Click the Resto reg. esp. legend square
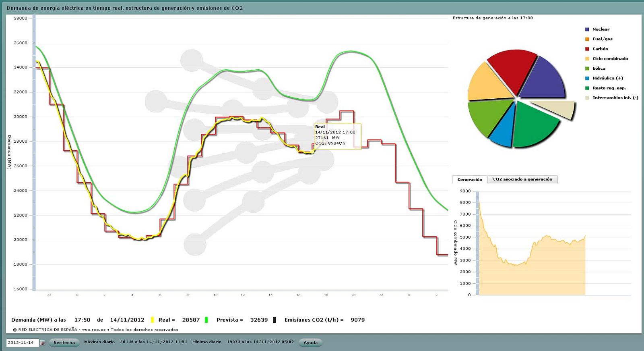This screenshot has height=351, width=644. (587, 88)
